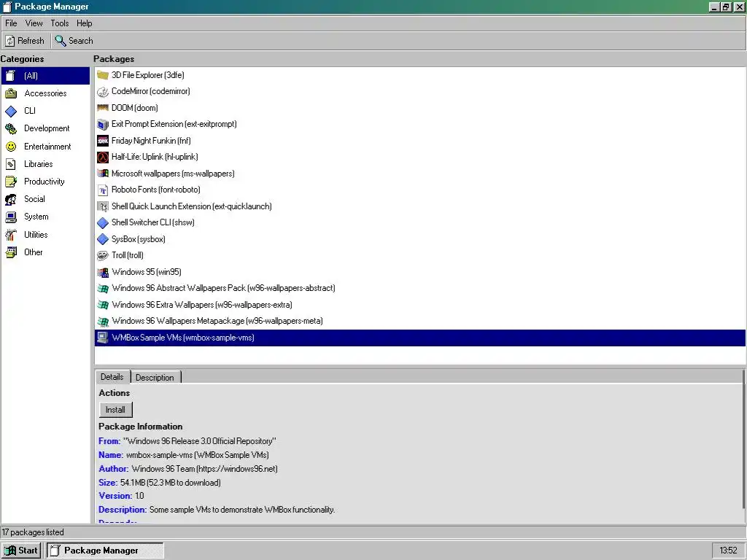The height and width of the screenshot is (560, 747).
Task: Select the "Libraries" category label
Action: pyautogui.click(x=39, y=164)
